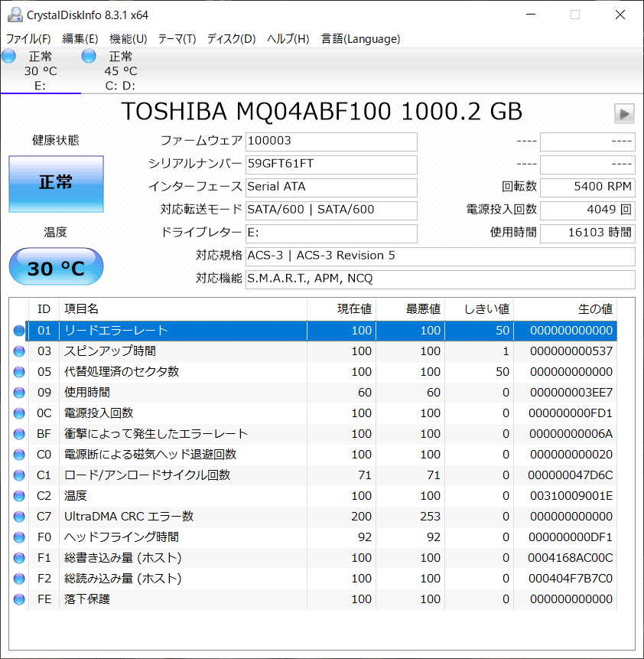The height and width of the screenshot is (659, 644).
Task: Select the 落下保護 attribute row
Action: pyautogui.click(x=321, y=599)
